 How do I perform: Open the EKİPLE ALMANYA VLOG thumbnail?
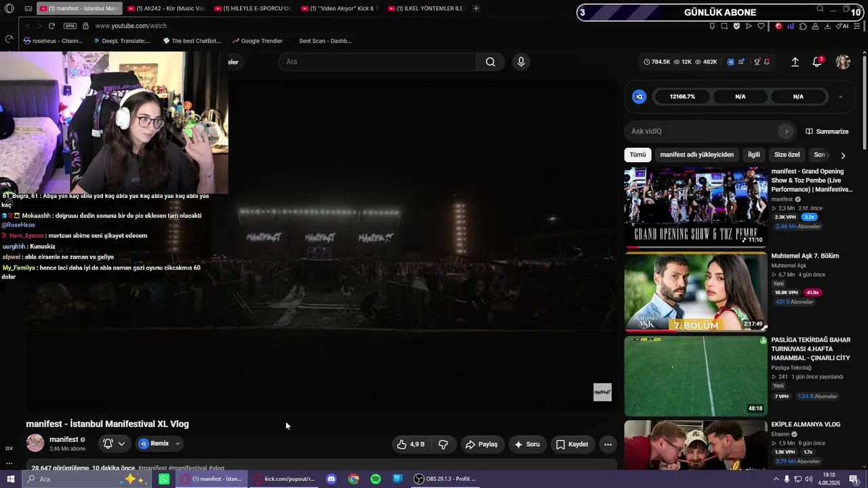click(696, 445)
